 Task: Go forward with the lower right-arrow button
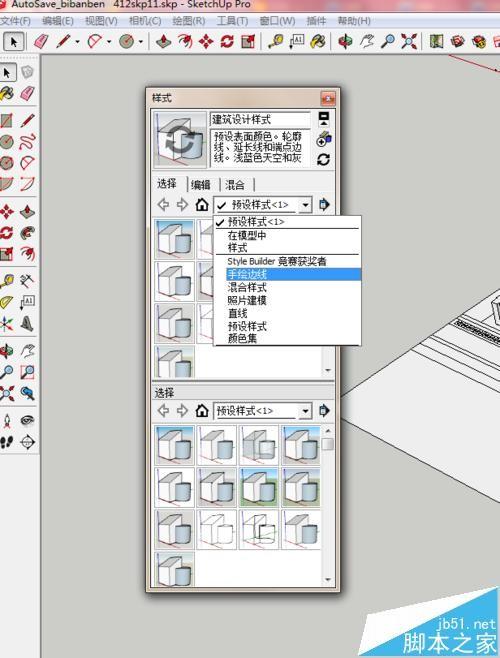point(182,410)
